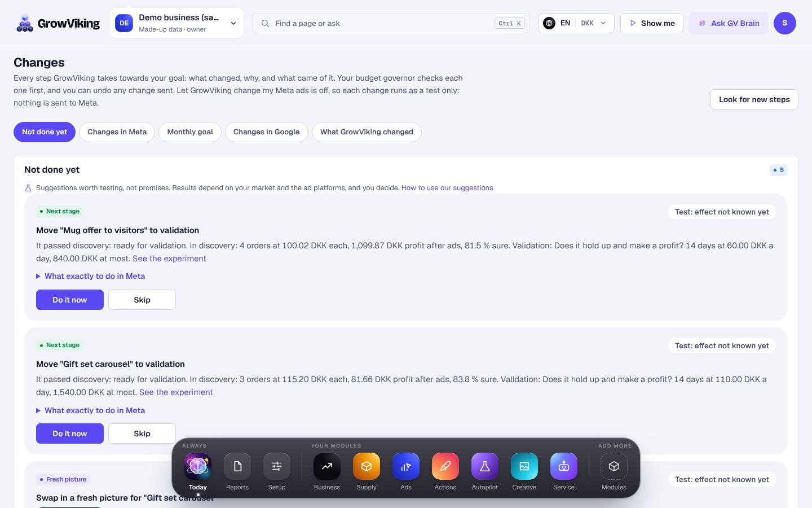Open the Actions rocket icon
Screen dimensions: 812x508
445,466
